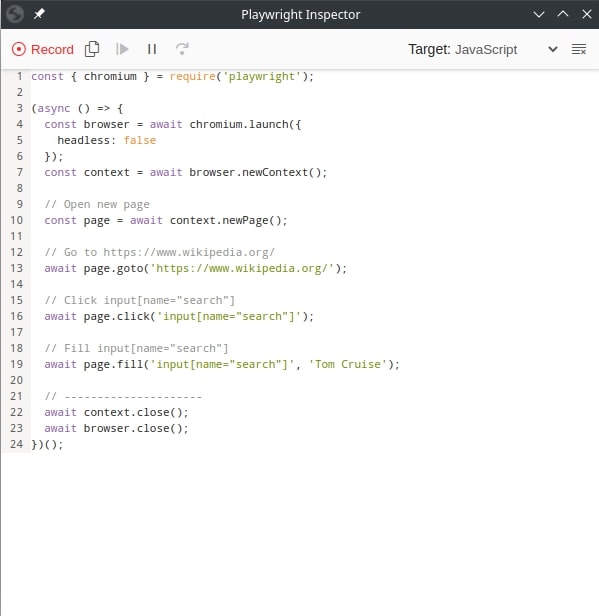
Task: Click line number 16 in the gutter
Action: (x=16, y=316)
